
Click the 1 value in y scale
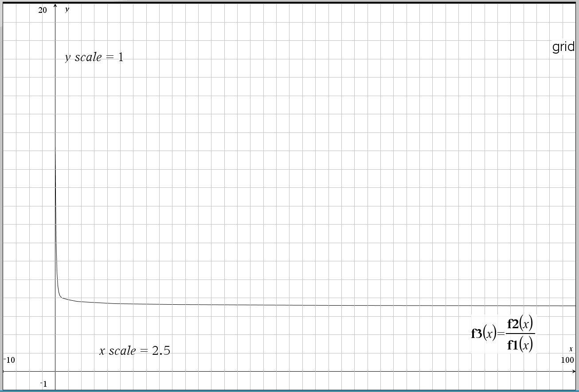[x=121, y=58]
